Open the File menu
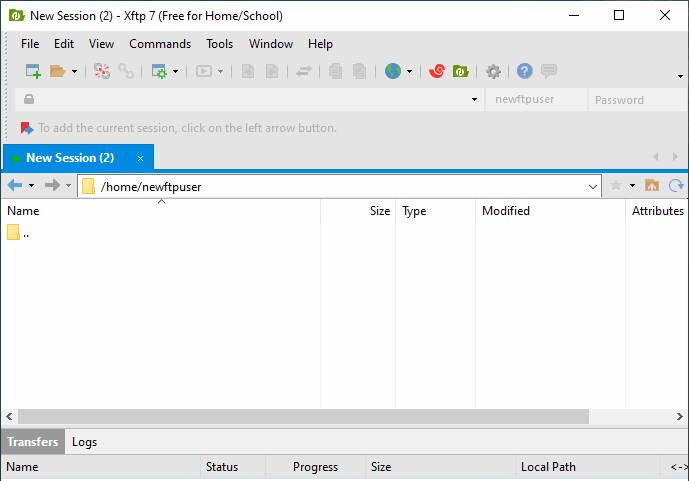Viewport: 689px width, 481px height. pos(30,44)
